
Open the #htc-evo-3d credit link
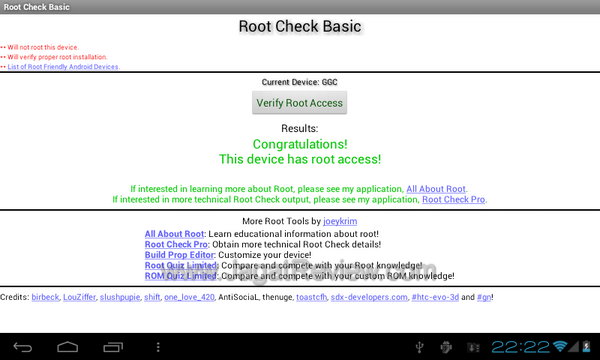(435, 297)
